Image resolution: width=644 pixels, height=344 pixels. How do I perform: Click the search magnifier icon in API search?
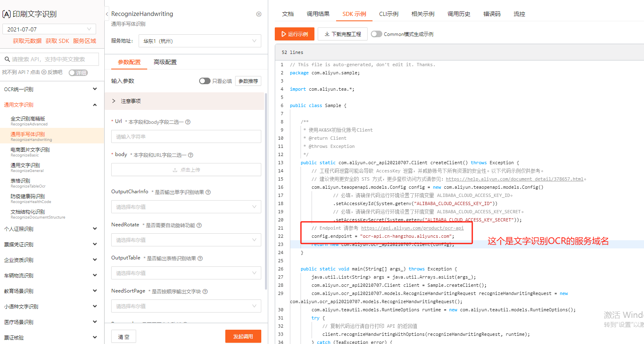tap(7, 59)
